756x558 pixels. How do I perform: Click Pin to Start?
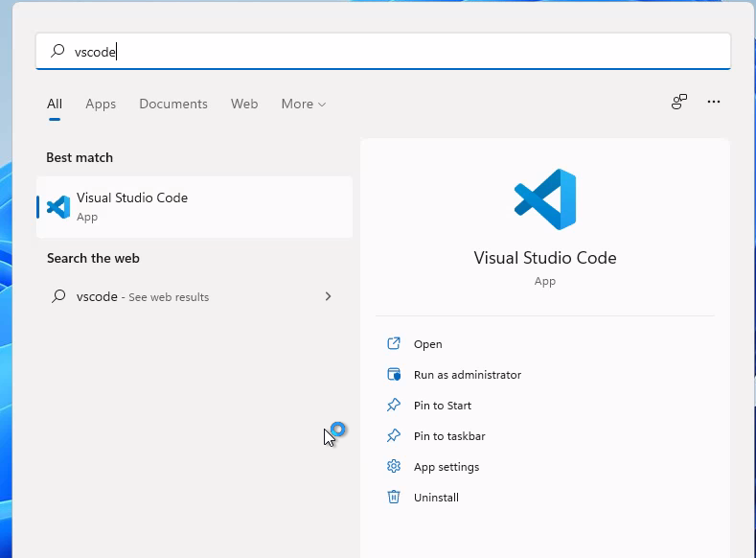click(442, 406)
